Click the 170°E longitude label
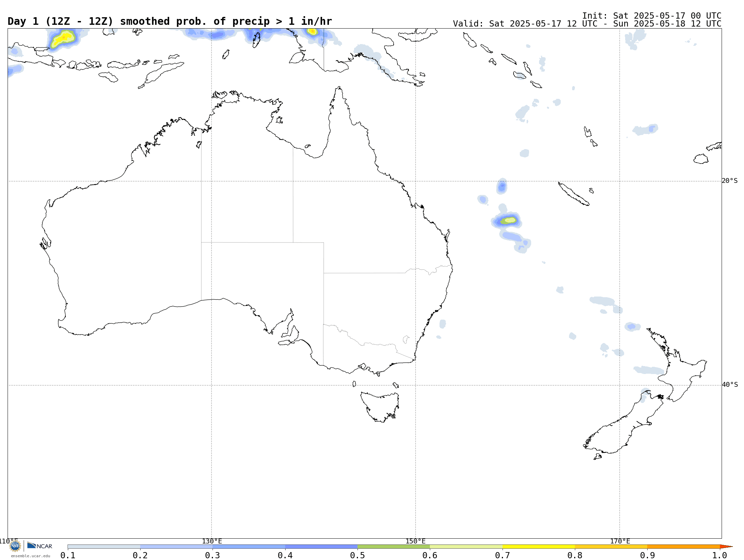Viewport: 744px width, 560px height. click(620, 541)
